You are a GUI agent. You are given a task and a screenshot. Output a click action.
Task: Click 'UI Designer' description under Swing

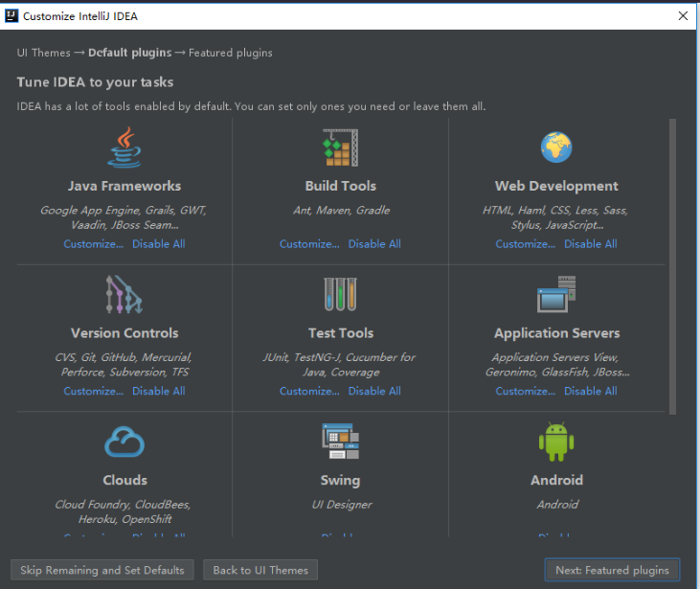click(x=342, y=504)
